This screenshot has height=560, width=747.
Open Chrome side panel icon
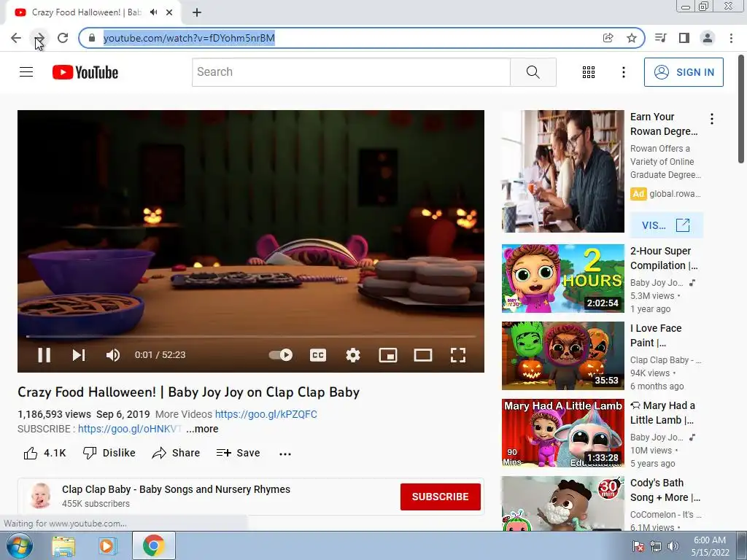[684, 38]
